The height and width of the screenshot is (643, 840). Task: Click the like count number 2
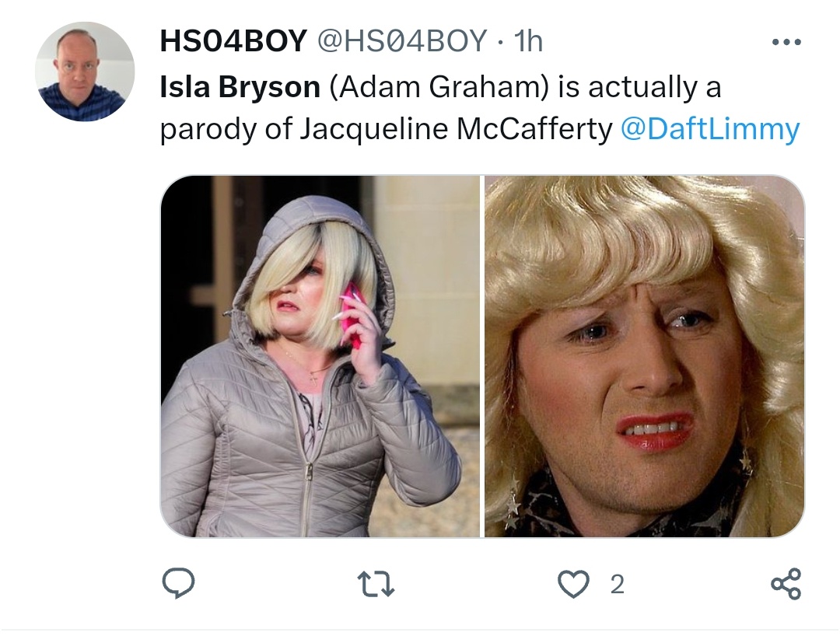(x=617, y=585)
